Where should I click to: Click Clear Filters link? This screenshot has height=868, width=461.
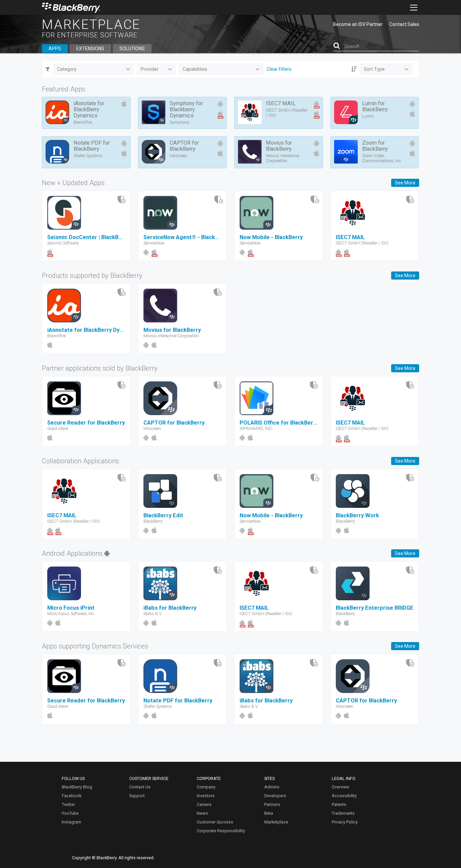[279, 69]
